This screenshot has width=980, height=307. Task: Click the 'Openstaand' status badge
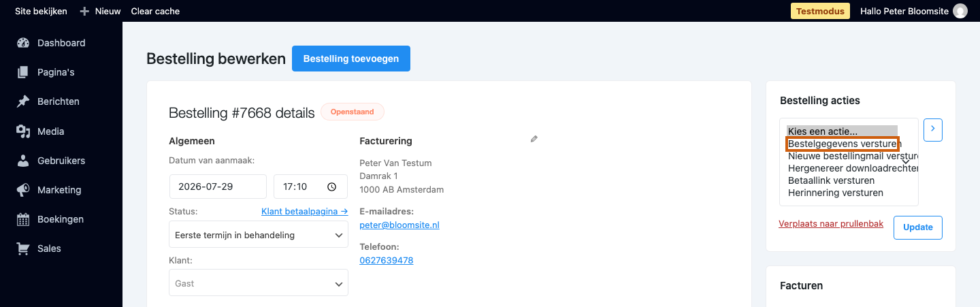click(353, 112)
